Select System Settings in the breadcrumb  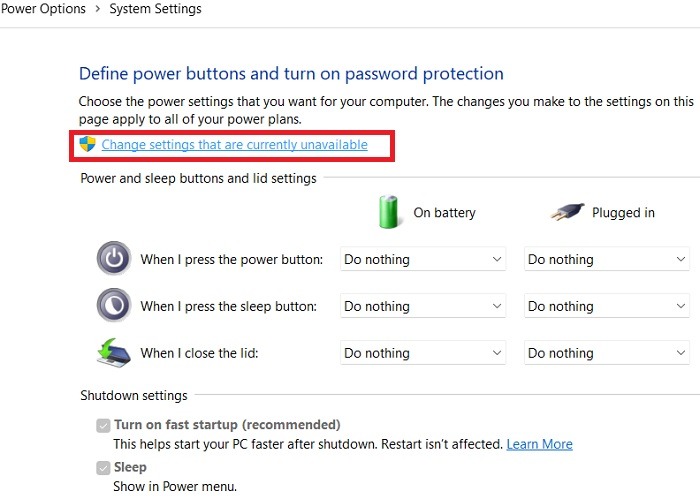click(x=155, y=8)
